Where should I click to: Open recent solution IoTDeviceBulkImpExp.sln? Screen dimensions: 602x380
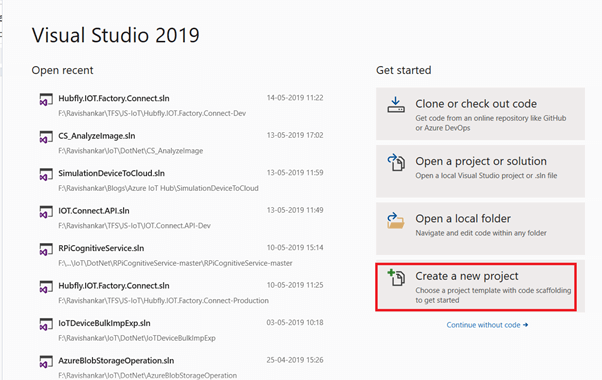(181, 330)
